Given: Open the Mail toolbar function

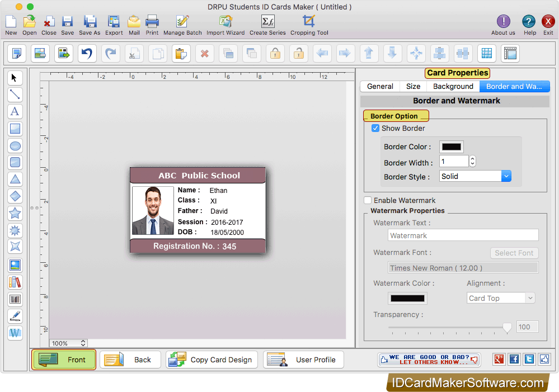Looking at the screenshot, I should point(134,25).
